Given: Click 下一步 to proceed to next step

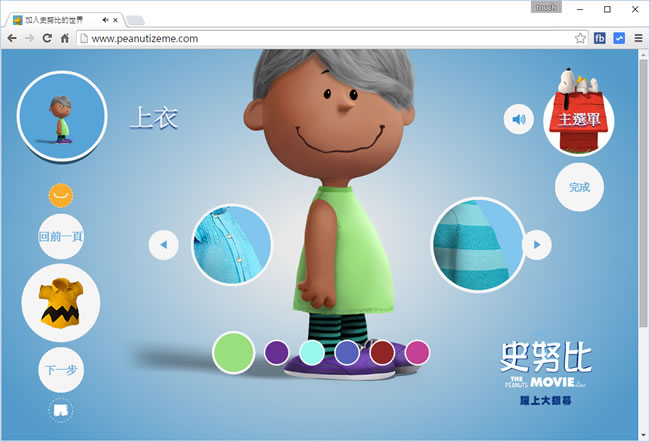Looking at the screenshot, I should coord(61,369).
